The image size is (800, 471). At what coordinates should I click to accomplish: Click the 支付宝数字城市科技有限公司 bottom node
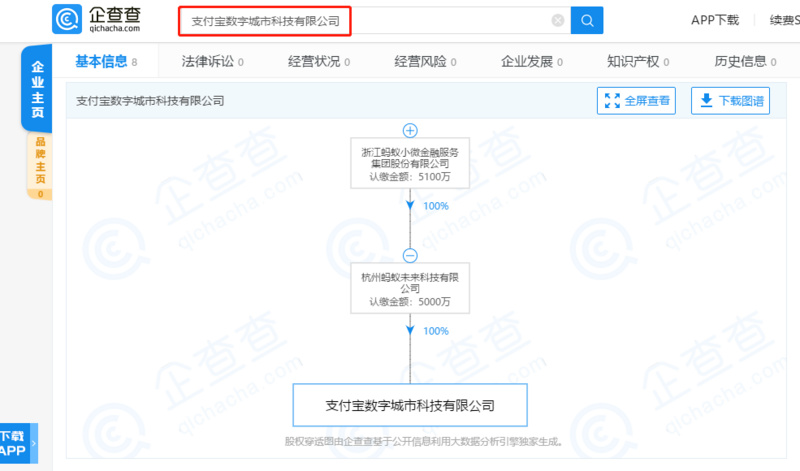pos(410,406)
